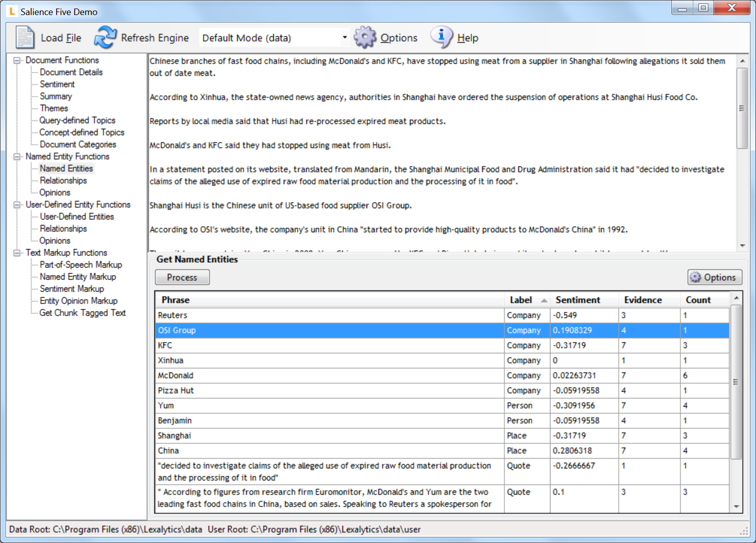The height and width of the screenshot is (543, 756).
Task: Click the quote row starting "decided to investigate
Action: (442, 471)
